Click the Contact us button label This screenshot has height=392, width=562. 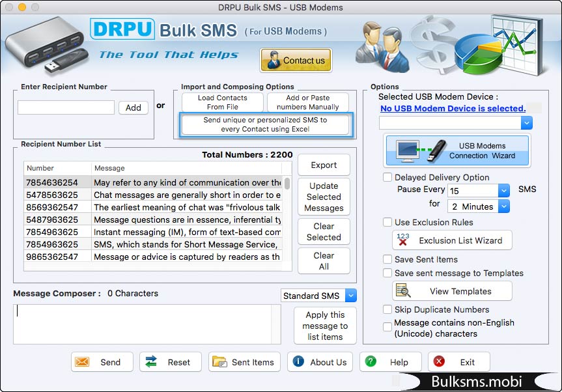coord(304,61)
